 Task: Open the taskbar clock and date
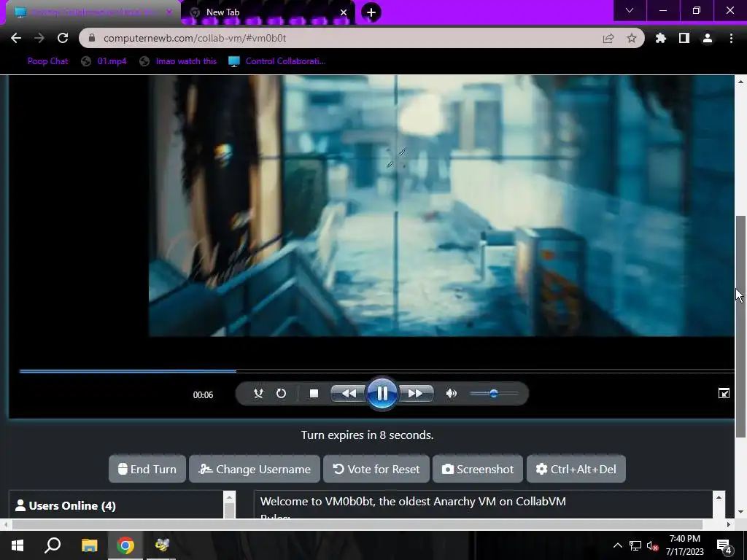tap(684, 545)
